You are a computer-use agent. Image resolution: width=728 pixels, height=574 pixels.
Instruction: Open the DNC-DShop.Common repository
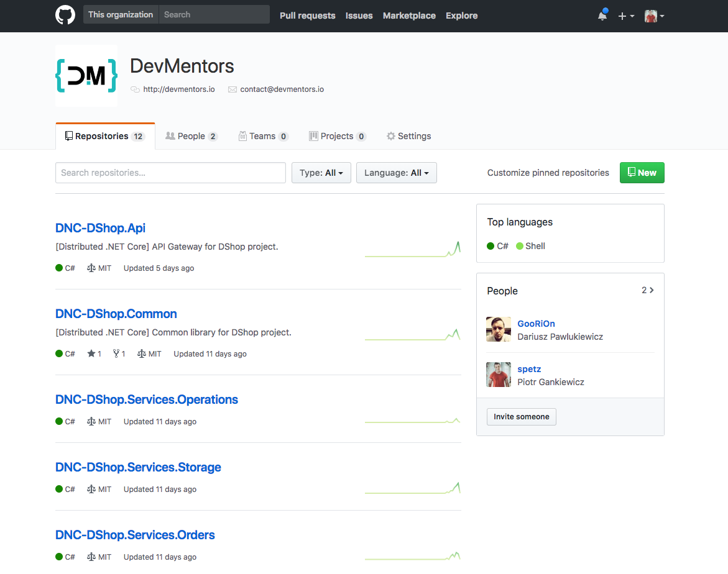click(x=116, y=314)
